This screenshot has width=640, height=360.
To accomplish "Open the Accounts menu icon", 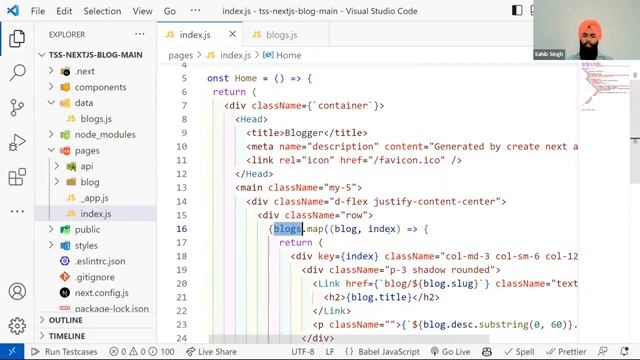I will pyautogui.click(x=17, y=291).
